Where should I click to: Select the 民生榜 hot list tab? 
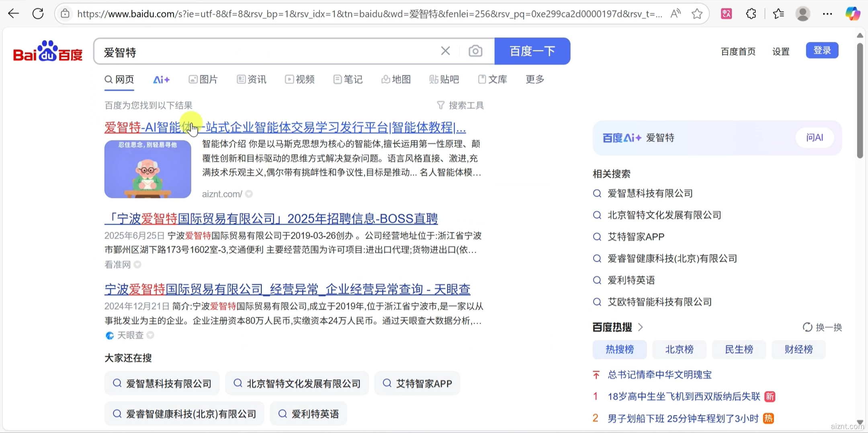tap(739, 349)
